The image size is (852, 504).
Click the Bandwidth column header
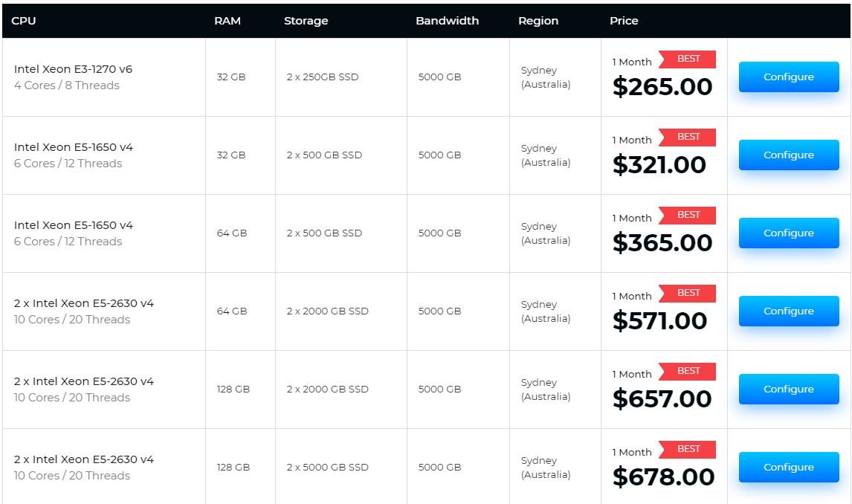pyautogui.click(x=448, y=21)
